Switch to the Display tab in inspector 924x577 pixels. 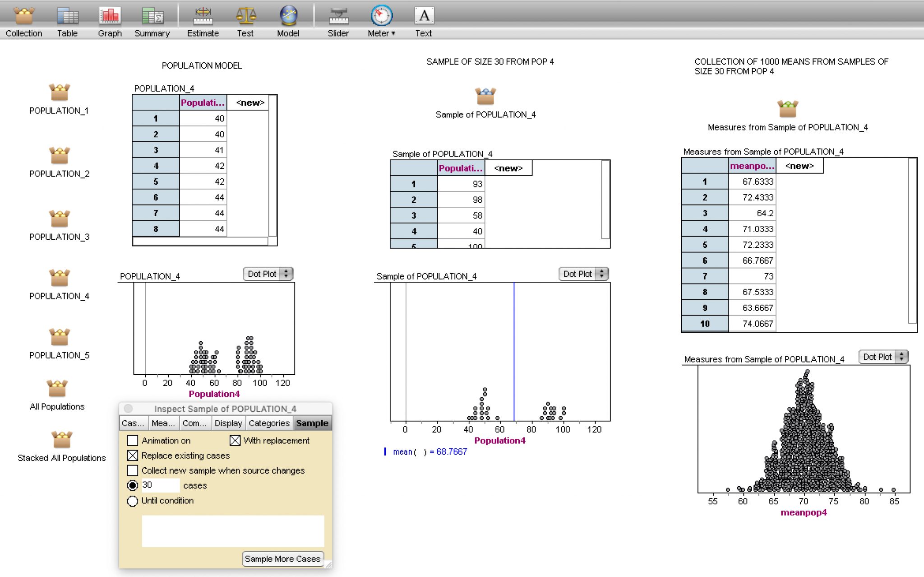(x=229, y=423)
